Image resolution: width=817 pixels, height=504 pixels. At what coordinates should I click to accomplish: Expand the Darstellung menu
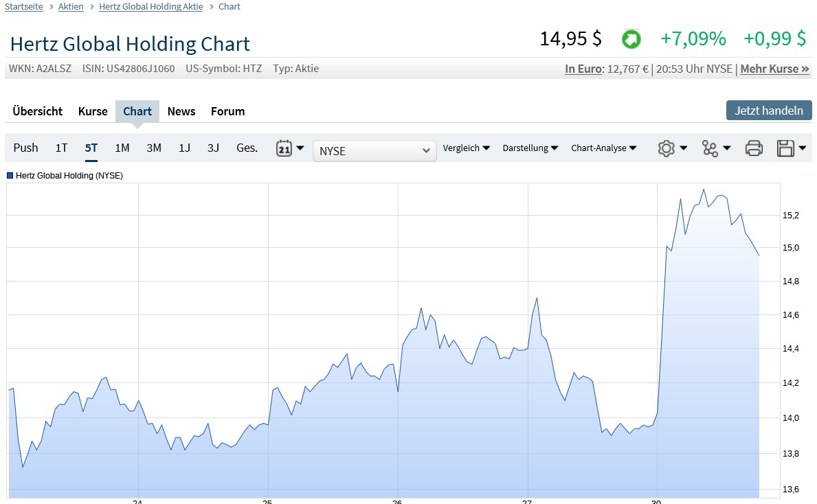coord(530,148)
